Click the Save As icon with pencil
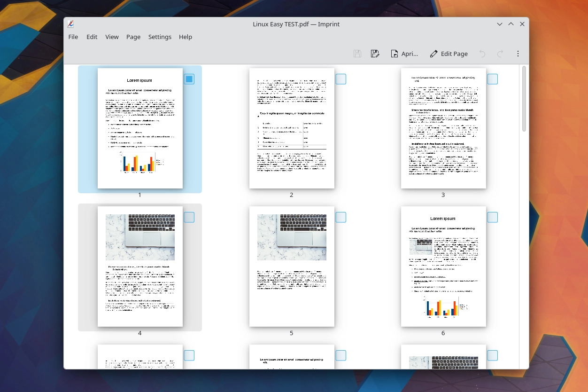The image size is (588, 392). point(375,54)
